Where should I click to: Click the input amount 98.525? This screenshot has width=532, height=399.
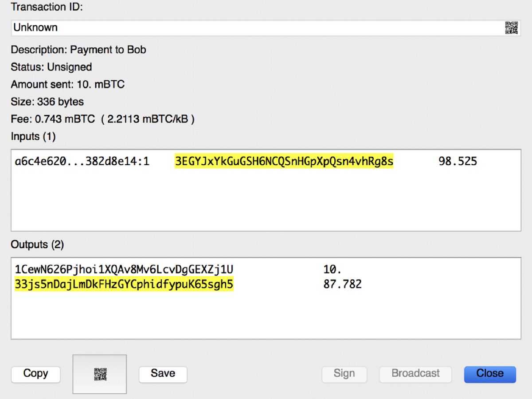tap(458, 161)
